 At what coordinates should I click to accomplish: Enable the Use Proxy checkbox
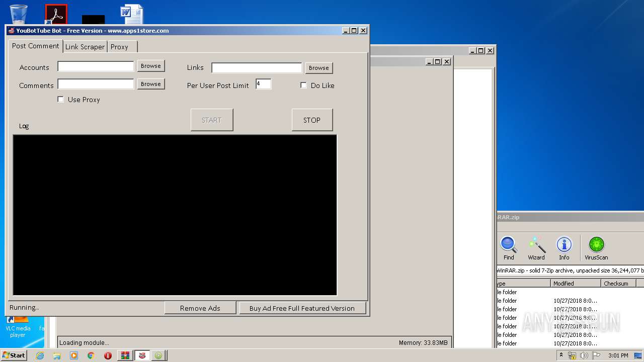click(x=61, y=100)
